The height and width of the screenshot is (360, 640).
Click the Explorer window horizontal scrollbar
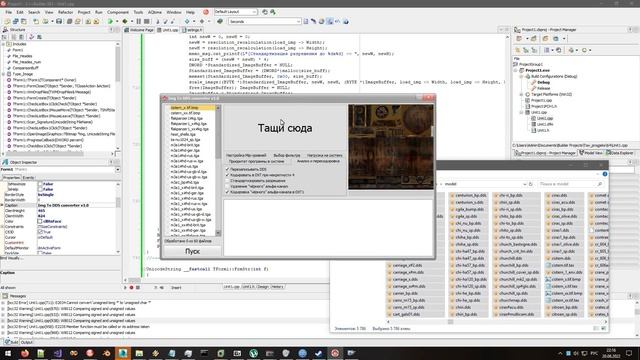(x=496, y=322)
